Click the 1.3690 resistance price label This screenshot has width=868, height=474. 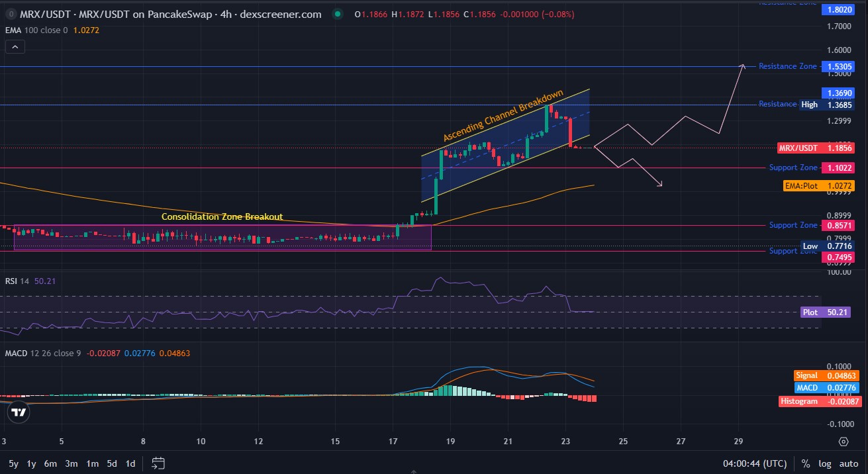point(837,93)
